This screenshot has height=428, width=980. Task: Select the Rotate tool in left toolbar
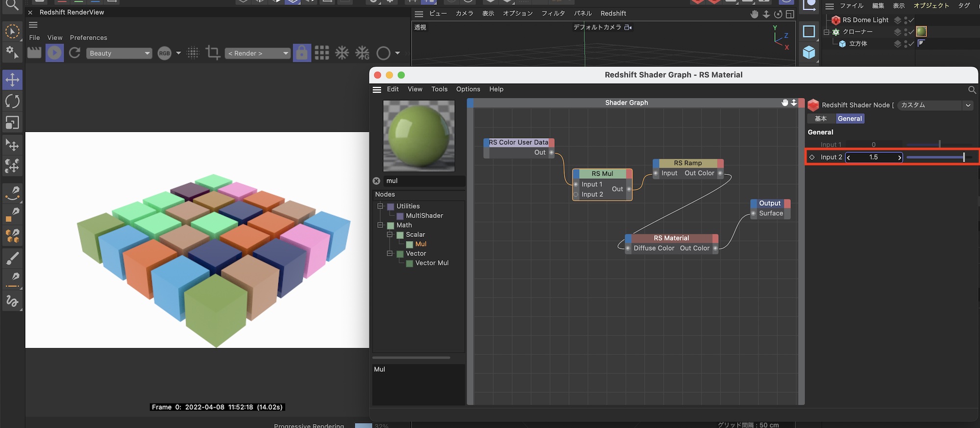pyautogui.click(x=12, y=101)
